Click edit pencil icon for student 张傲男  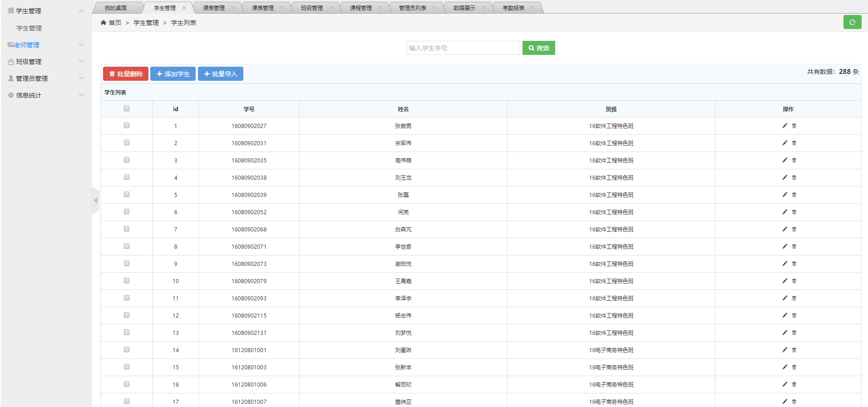[x=784, y=126]
